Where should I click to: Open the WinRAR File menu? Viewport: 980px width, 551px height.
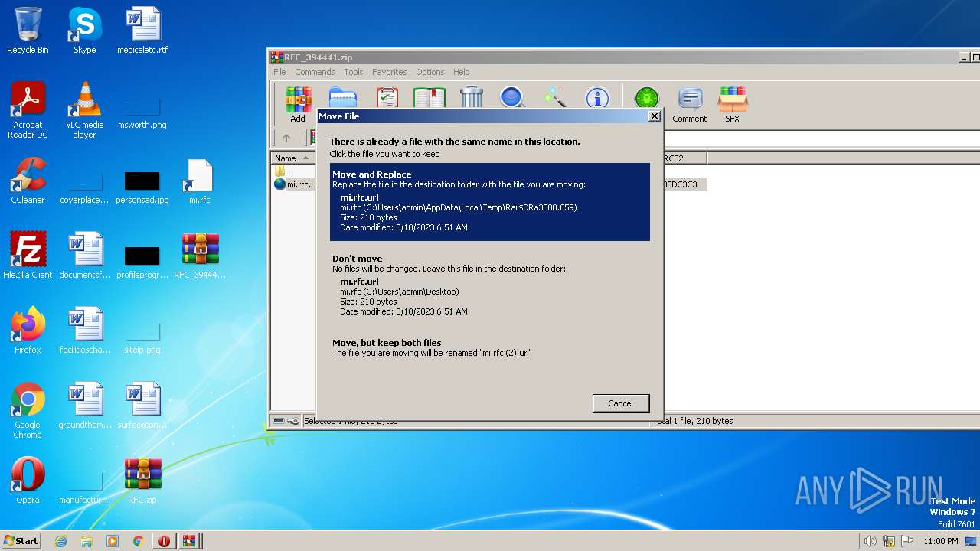point(280,72)
